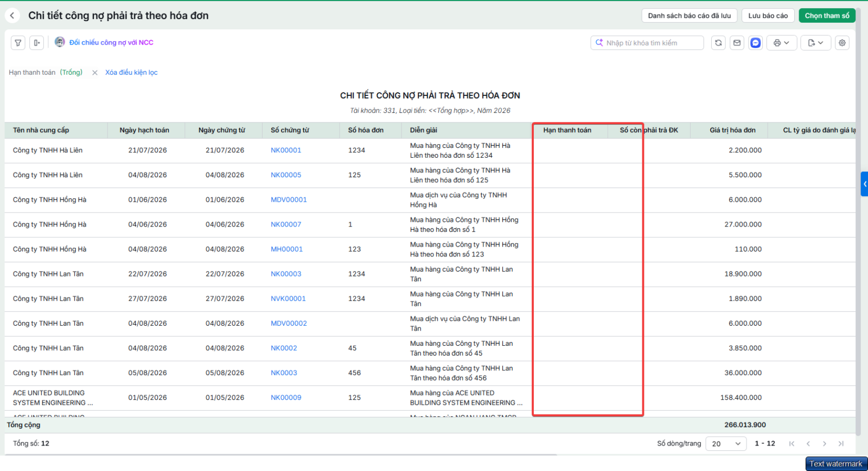Expand the print options dropdown
868x471 pixels.
point(781,43)
